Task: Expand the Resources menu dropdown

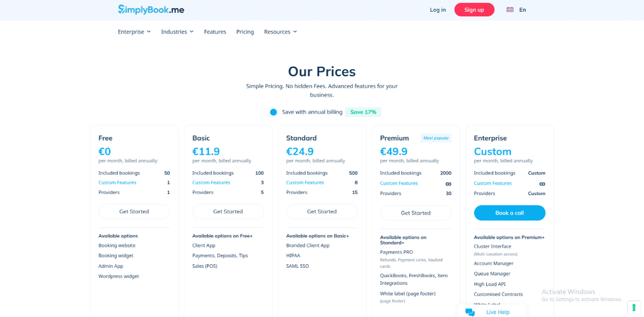Action: click(280, 32)
